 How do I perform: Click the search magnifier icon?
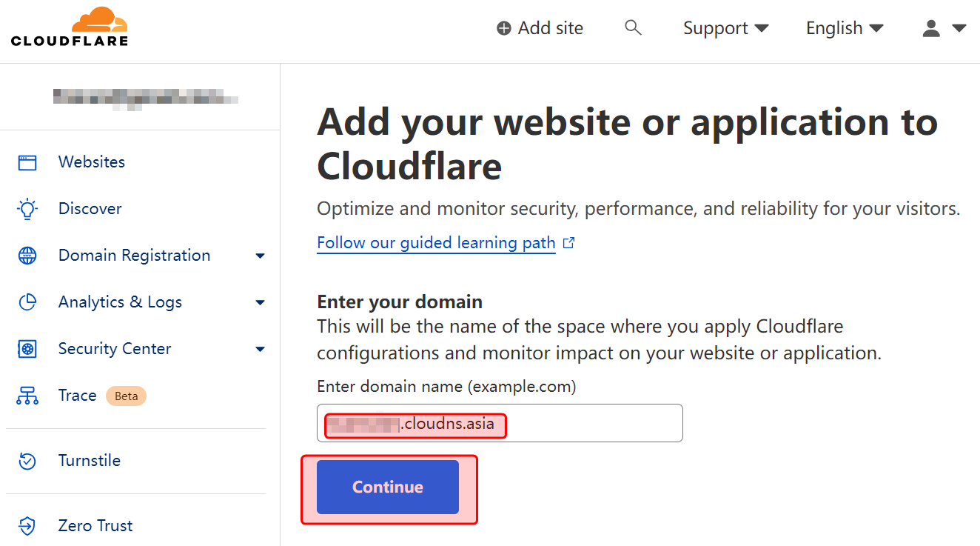tap(632, 28)
